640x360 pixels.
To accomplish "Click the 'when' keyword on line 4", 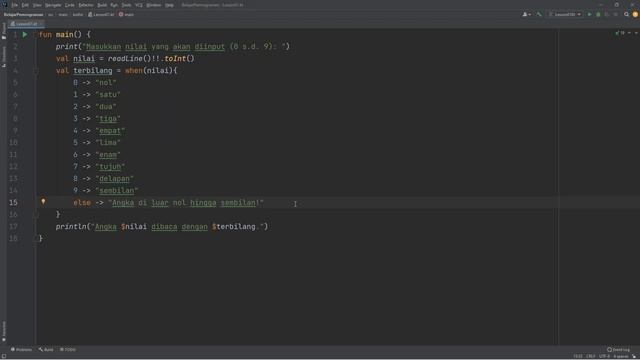I will tap(134, 71).
